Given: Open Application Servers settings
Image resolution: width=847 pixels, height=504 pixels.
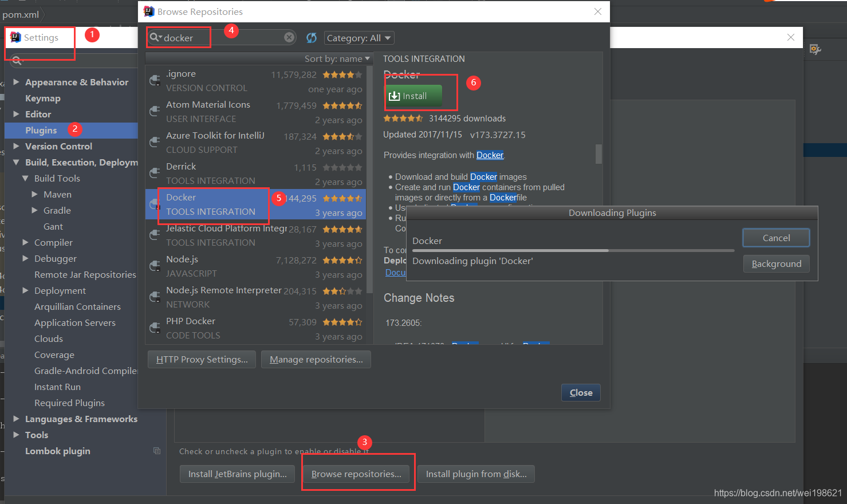Looking at the screenshot, I should coord(75,322).
